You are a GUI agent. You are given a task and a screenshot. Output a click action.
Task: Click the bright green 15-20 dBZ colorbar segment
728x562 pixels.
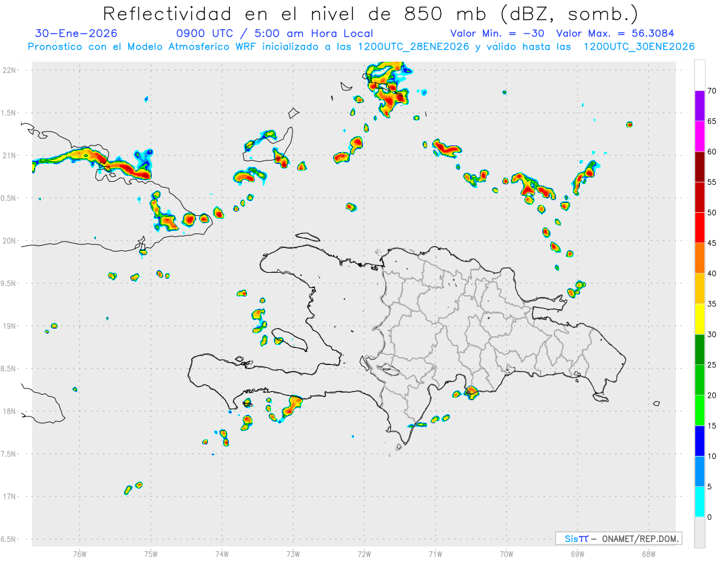[x=699, y=410]
